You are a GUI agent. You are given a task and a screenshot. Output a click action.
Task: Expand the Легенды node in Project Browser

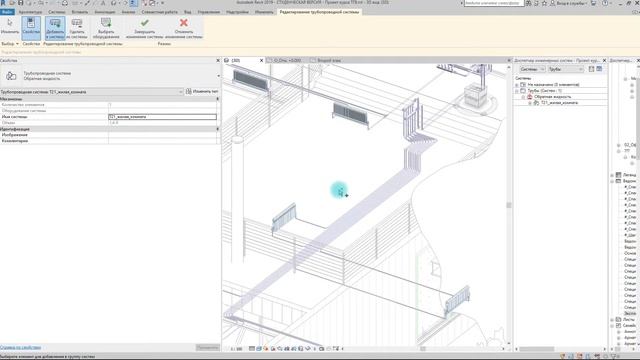(612, 175)
